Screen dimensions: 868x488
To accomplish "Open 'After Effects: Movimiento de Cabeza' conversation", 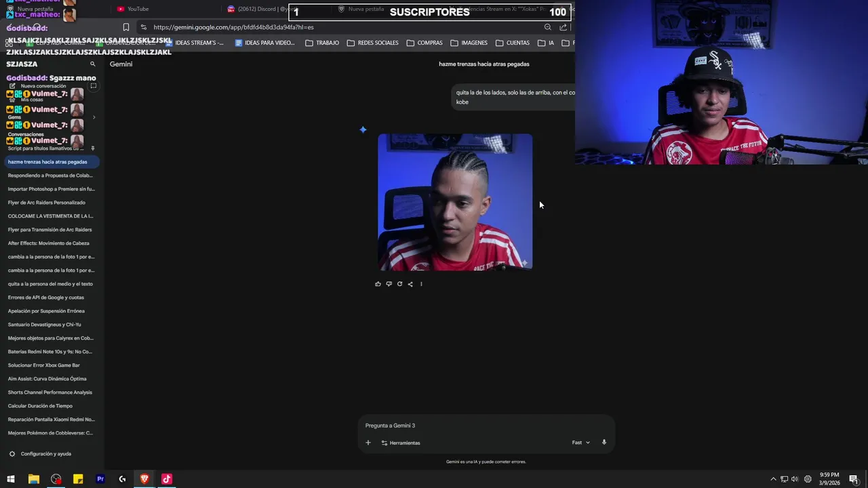I will pyautogui.click(x=49, y=243).
